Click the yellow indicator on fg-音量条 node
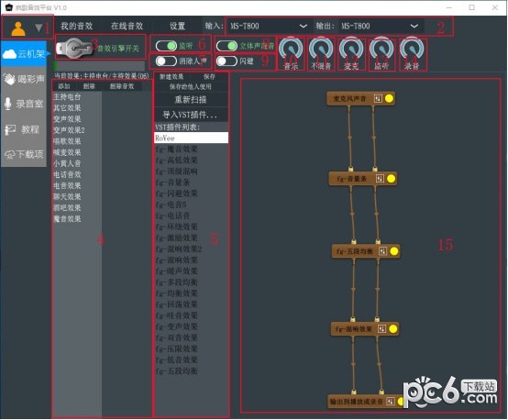The width and height of the screenshot is (508, 420). (391, 179)
